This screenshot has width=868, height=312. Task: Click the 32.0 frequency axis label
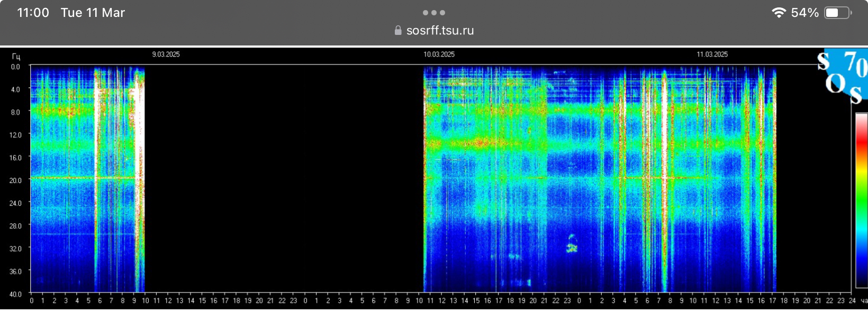(x=15, y=249)
